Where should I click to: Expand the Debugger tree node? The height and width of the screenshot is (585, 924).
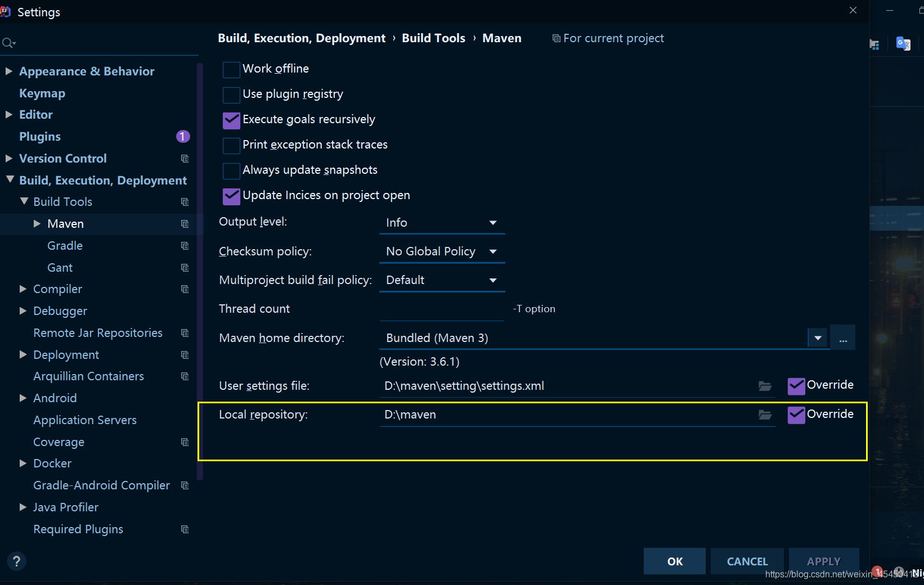[x=23, y=311]
